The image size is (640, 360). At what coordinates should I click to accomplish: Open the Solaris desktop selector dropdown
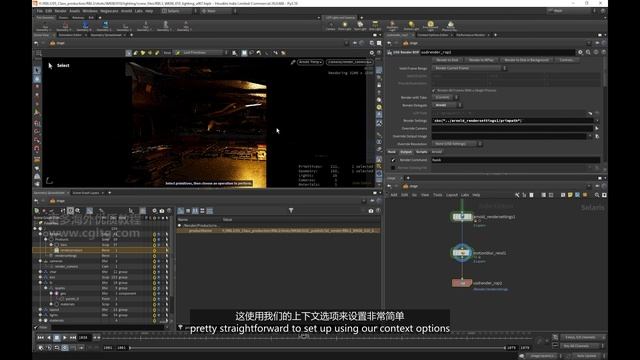pos(181,11)
